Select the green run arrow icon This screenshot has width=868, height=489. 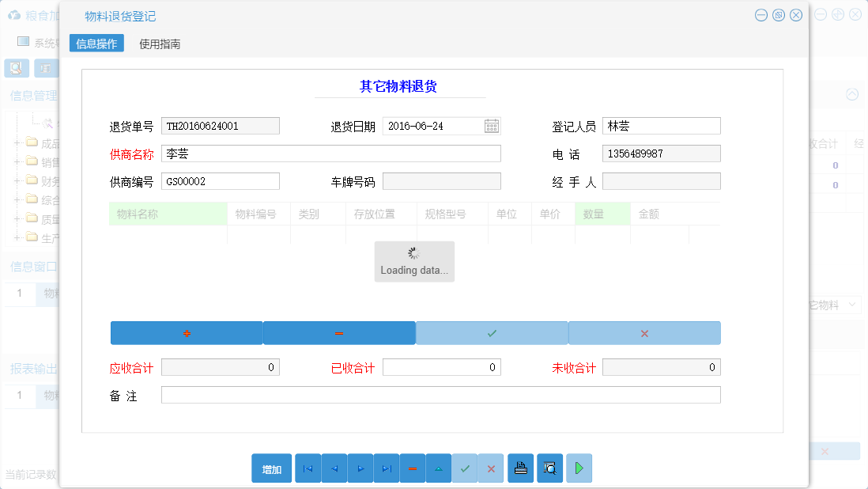579,468
